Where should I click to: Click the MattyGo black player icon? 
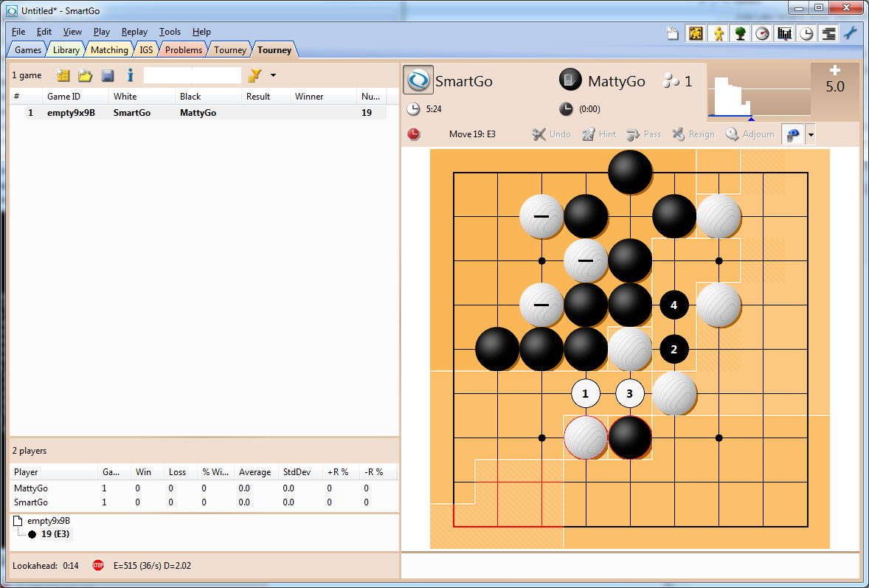pyautogui.click(x=570, y=80)
